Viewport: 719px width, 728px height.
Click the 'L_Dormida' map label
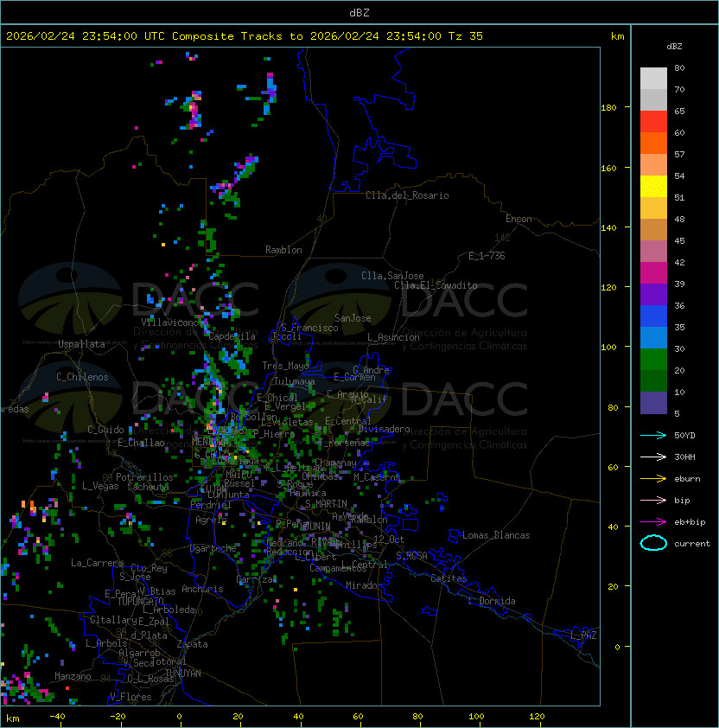tap(492, 601)
